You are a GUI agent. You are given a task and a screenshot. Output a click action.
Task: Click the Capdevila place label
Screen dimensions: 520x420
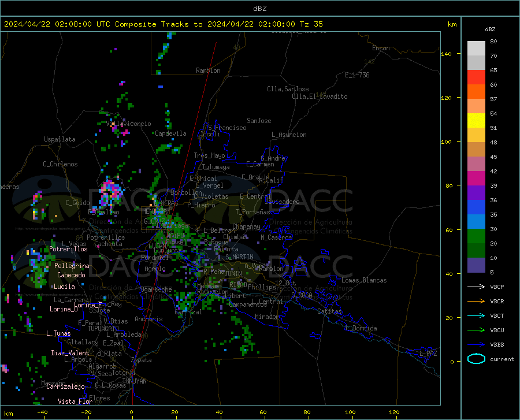(x=170, y=133)
